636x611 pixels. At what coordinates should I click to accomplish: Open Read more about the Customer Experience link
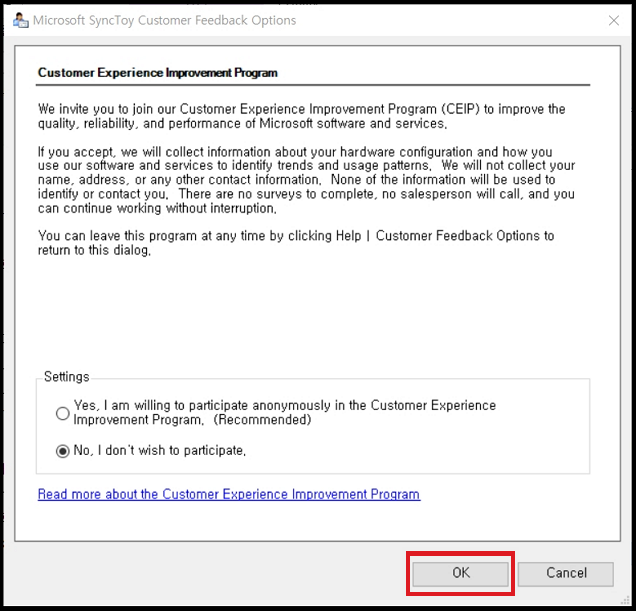(x=229, y=494)
